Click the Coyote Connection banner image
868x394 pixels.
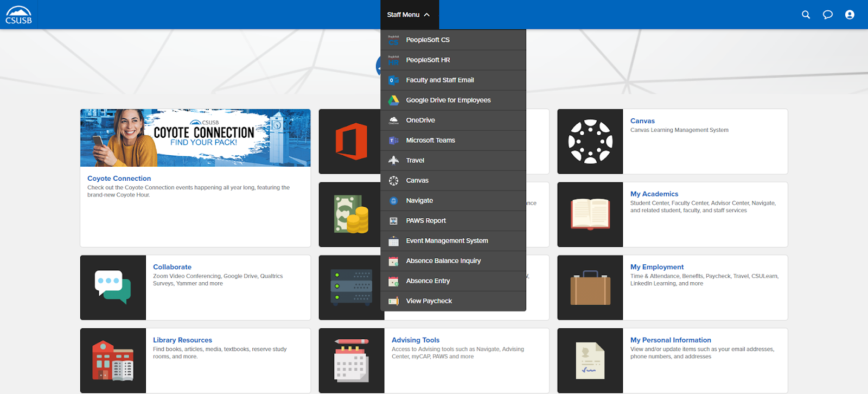(195, 138)
